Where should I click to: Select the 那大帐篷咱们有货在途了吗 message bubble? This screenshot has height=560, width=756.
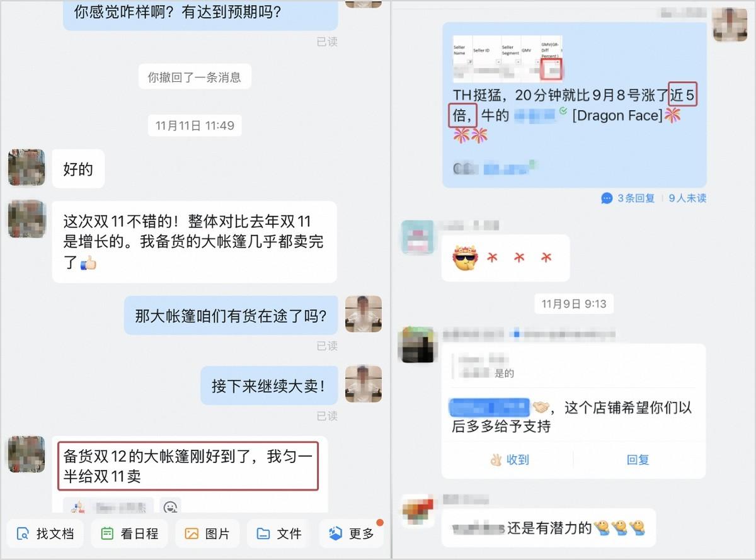231,316
